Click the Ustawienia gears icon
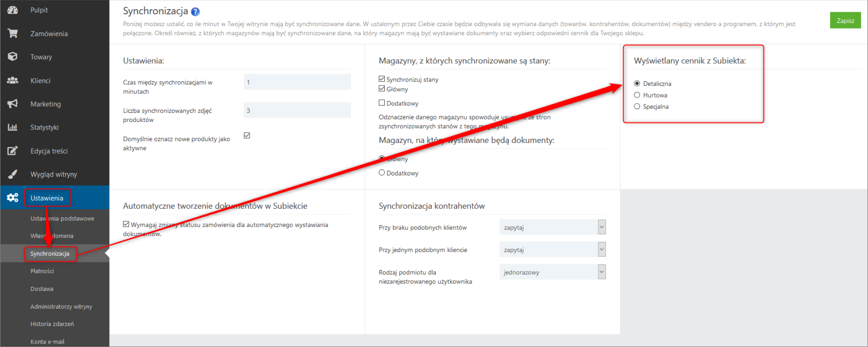Image resolution: width=868 pixels, height=347 pixels. click(13, 197)
